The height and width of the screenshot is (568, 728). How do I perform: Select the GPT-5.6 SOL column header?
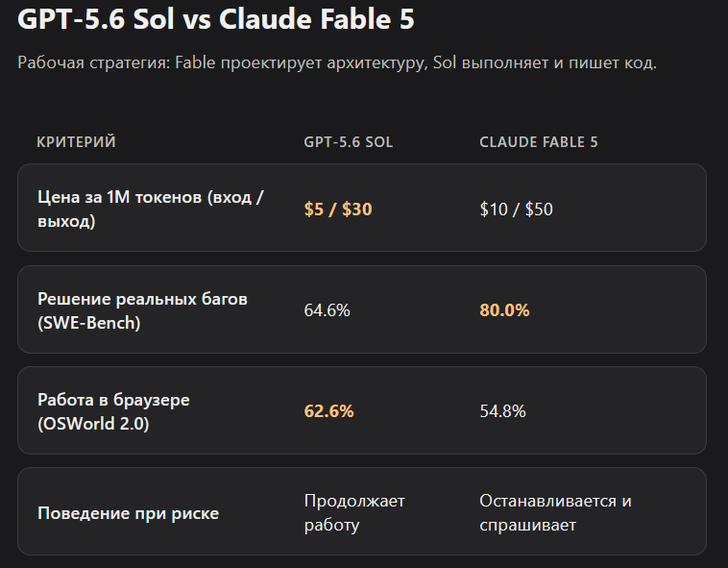[x=349, y=142]
